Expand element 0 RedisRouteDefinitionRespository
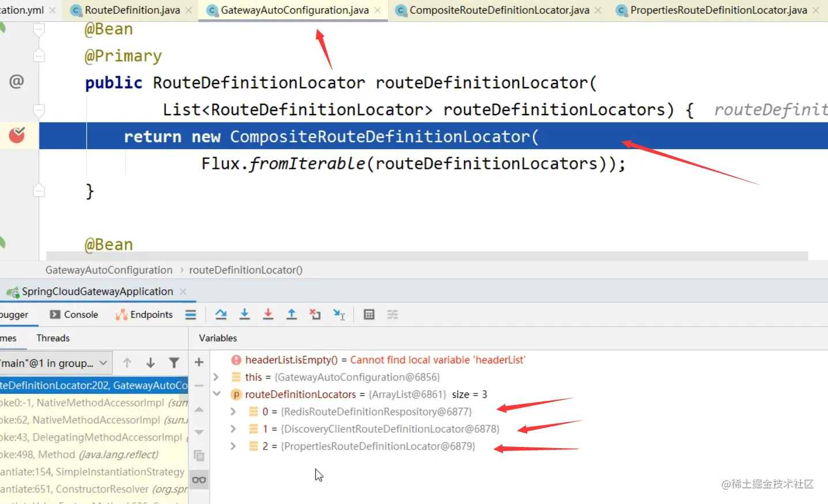The height and width of the screenshot is (504, 828). 233,412
